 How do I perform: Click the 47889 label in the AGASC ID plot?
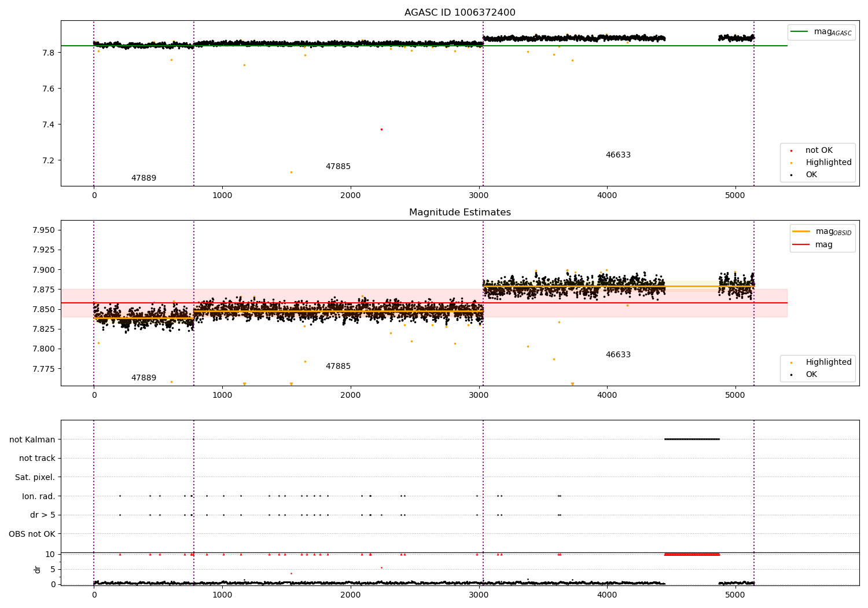[144, 178]
